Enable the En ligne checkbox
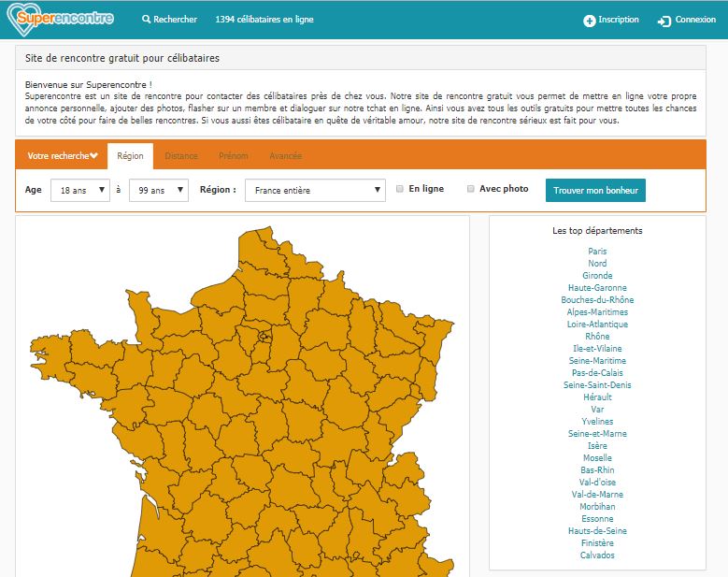 pos(400,189)
